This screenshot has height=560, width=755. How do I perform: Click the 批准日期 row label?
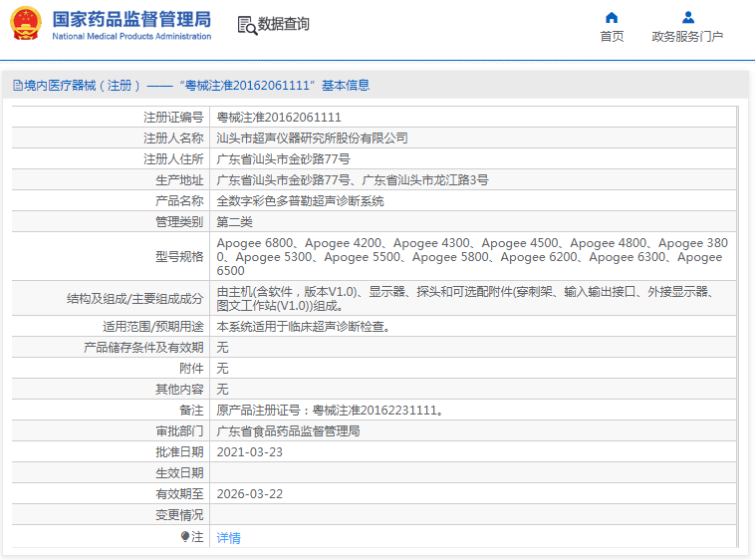click(x=179, y=452)
